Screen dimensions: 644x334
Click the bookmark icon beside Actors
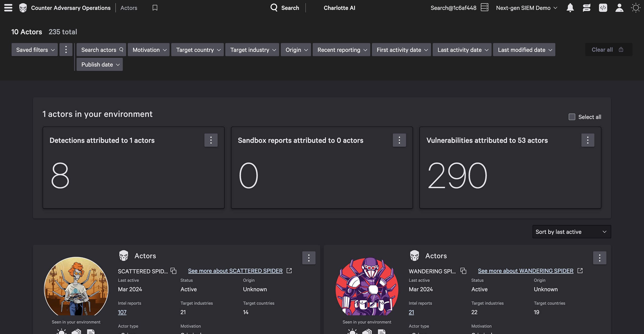(x=155, y=8)
